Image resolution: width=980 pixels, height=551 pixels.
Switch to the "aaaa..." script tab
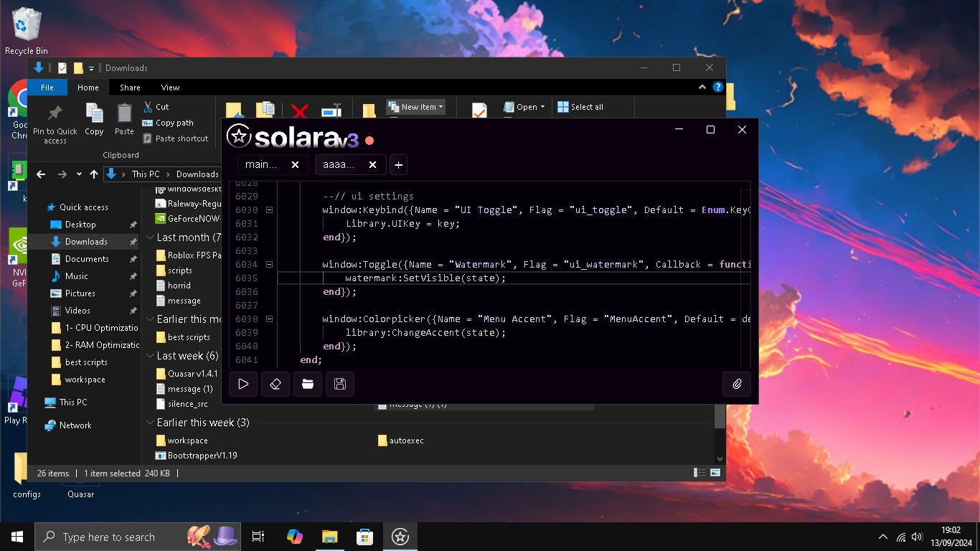(339, 164)
